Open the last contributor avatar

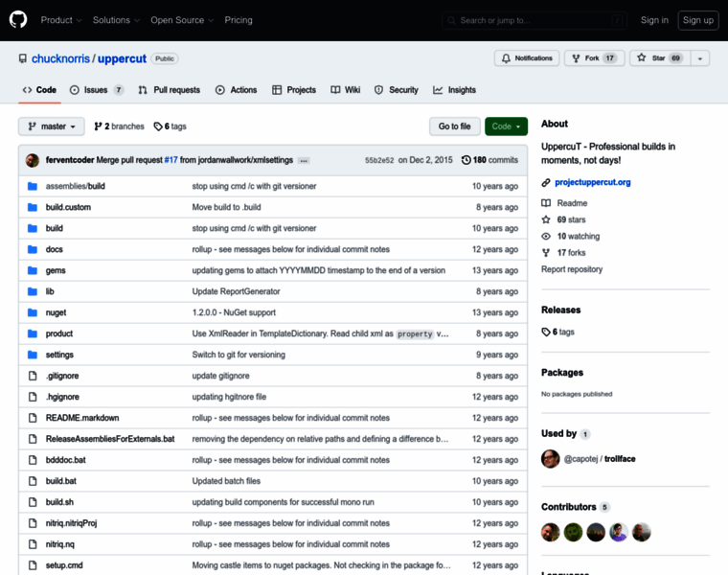642,532
